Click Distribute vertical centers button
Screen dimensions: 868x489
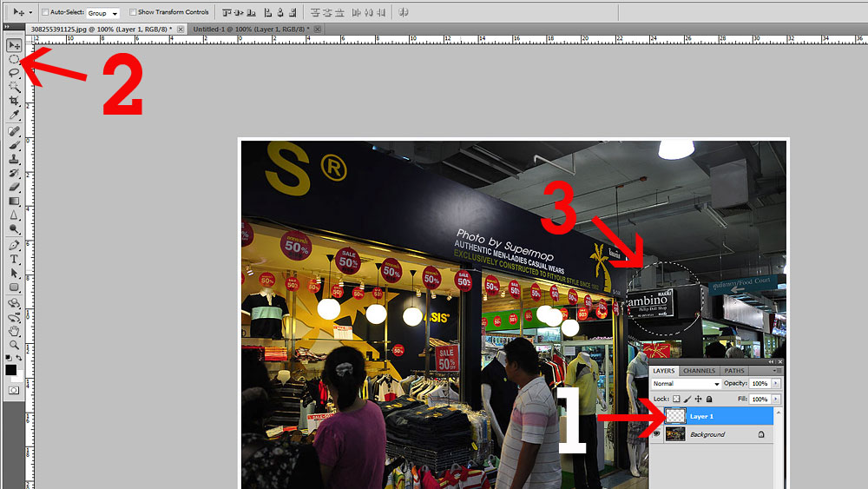[327, 12]
